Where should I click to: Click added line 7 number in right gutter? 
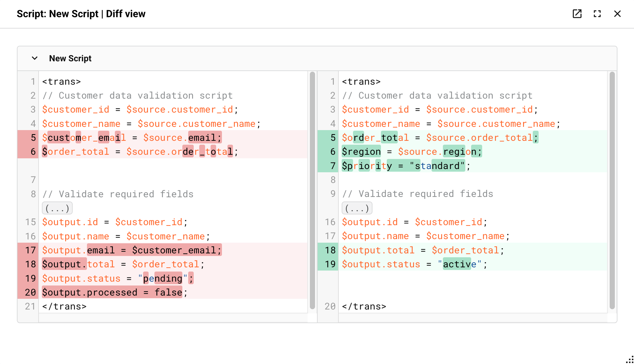pyautogui.click(x=333, y=166)
